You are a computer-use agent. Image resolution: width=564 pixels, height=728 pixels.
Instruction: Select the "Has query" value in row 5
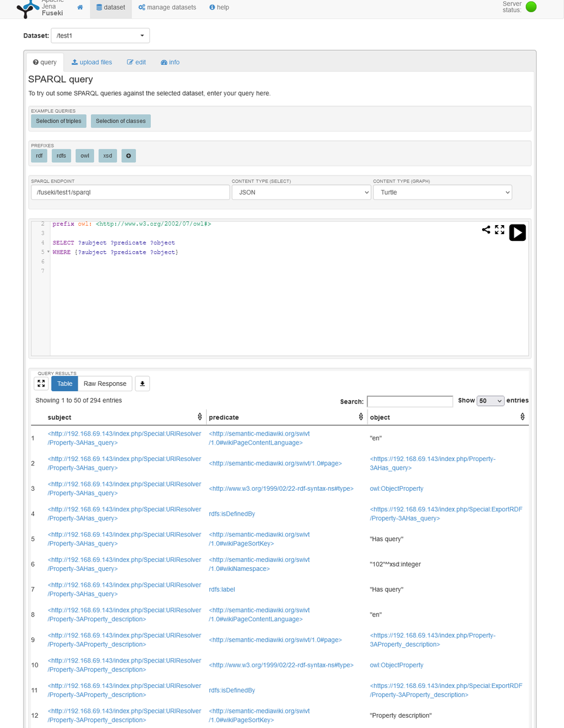(386, 539)
